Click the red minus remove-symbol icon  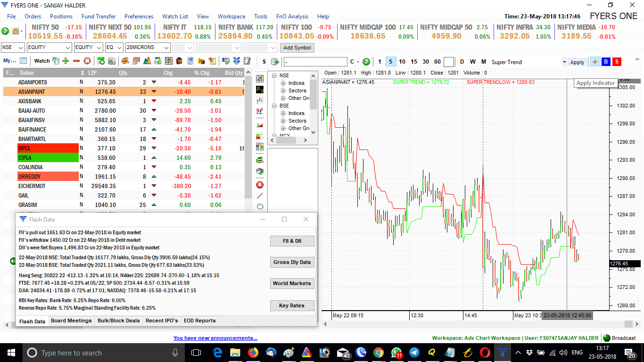[x=76, y=61]
